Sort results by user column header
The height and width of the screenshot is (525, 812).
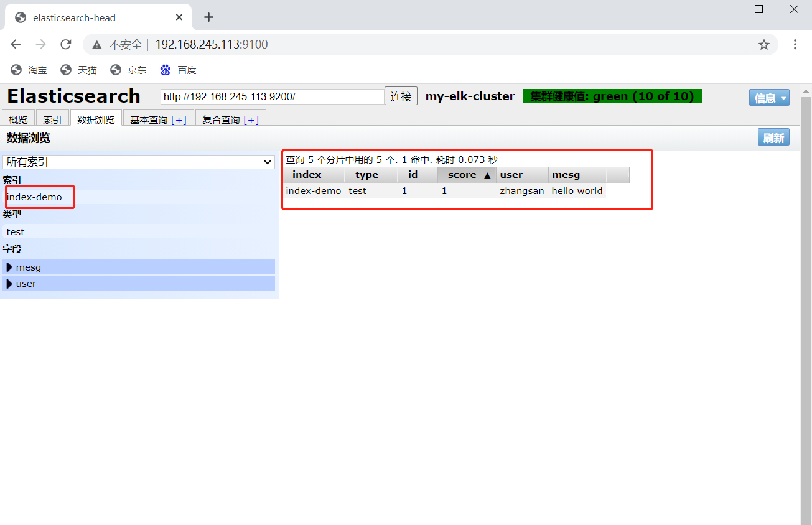[523, 175]
